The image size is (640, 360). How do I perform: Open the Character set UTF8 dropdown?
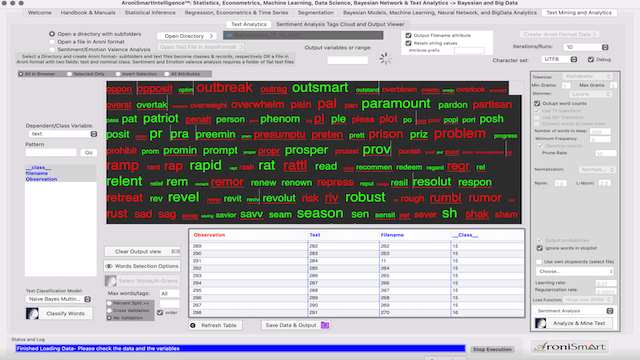559,59
